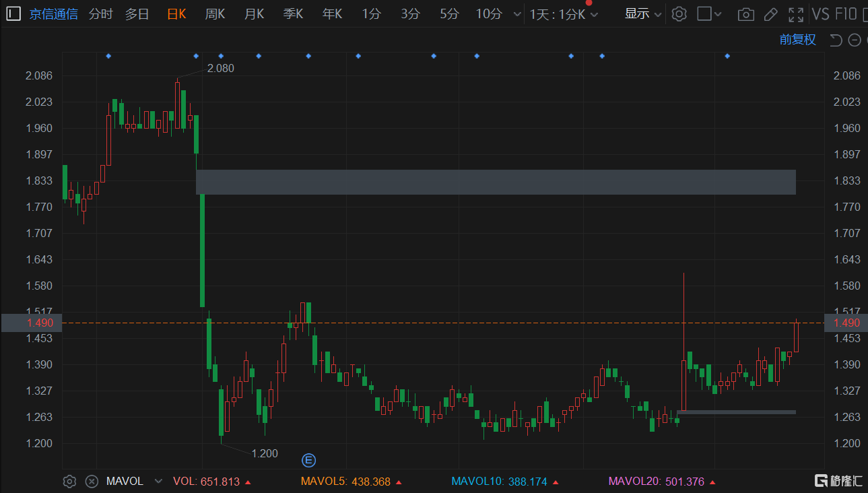868x493 pixels.
Task: Undo zoom with the curved arrow icon
Action: pyautogui.click(x=836, y=40)
